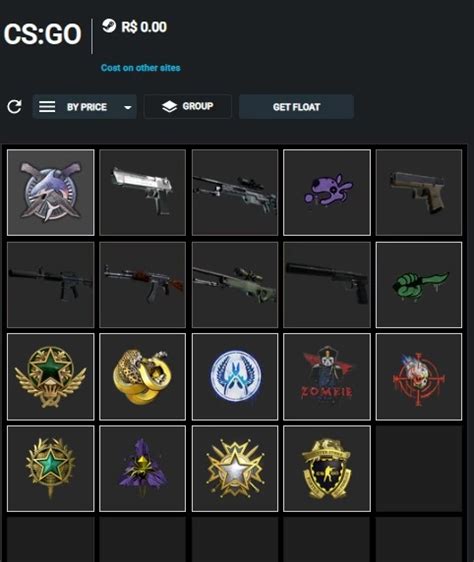Click the sort dropdown arrow
Screen dimensions: 474x562
(127, 107)
